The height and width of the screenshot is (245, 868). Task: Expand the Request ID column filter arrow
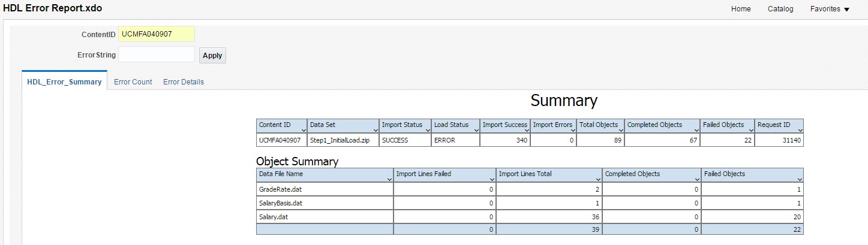(799, 129)
